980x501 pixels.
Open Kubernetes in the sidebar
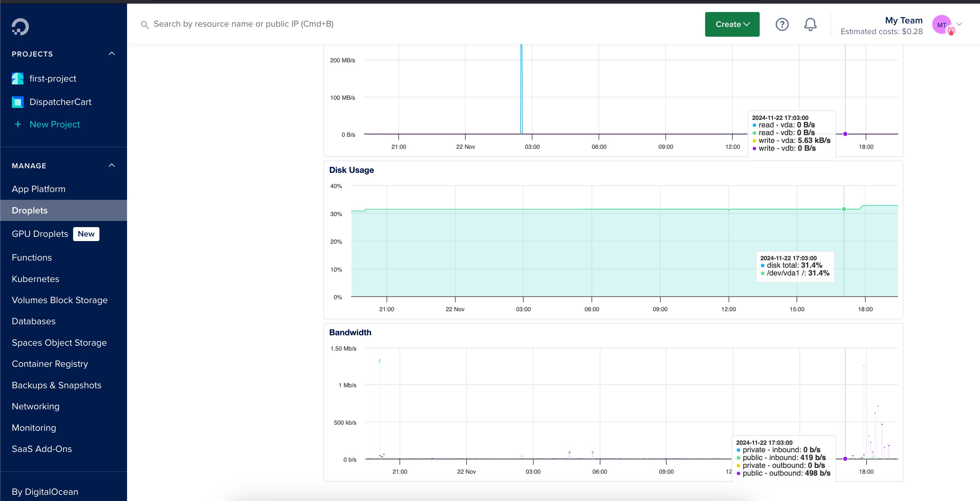click(35, 279)
